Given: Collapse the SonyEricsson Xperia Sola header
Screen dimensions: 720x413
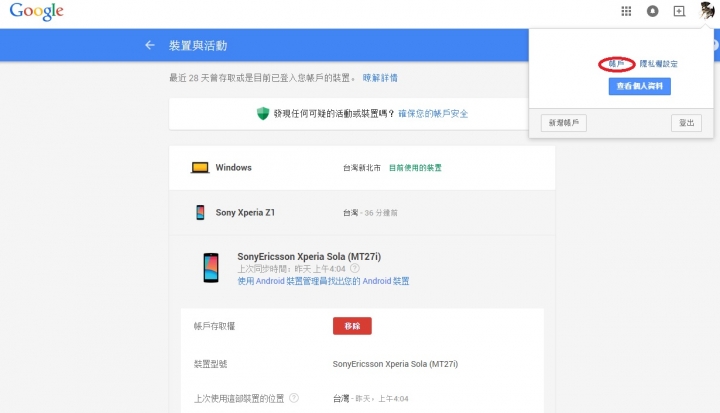Looking at the screenshot, I should (362, 268).
